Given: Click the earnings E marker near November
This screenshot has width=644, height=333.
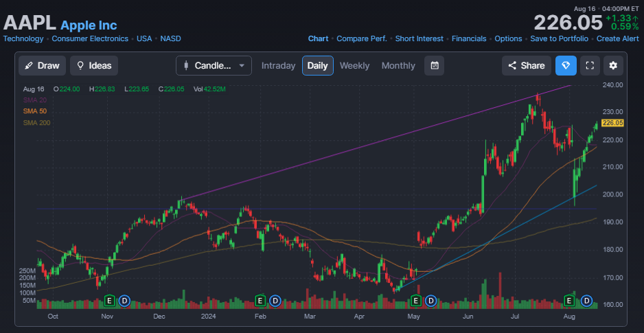Looking at the screenshot, I should pos(109,301).
